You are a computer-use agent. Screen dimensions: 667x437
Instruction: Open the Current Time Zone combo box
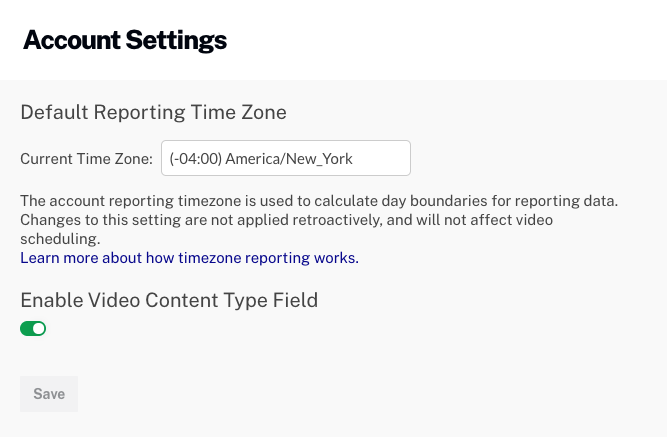285,158
